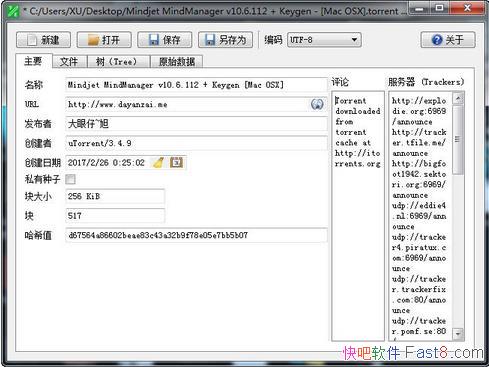Switch to the 原始数据 tab
This screenshot has height=367, width=489.
(x=177, y=62)
